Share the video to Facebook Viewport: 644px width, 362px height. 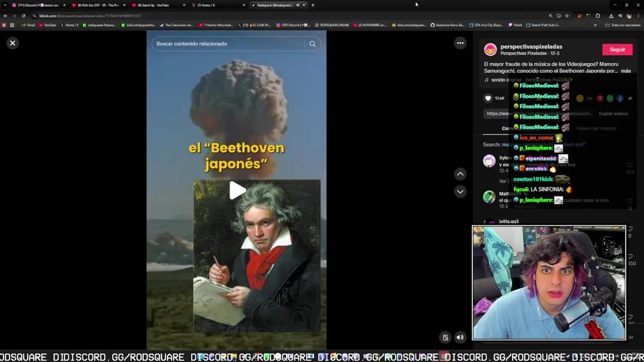620,99
